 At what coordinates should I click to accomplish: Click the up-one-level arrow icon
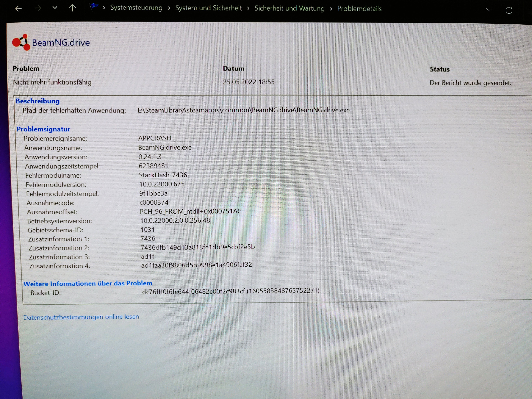pyautogui.click(x=72, y=8)
